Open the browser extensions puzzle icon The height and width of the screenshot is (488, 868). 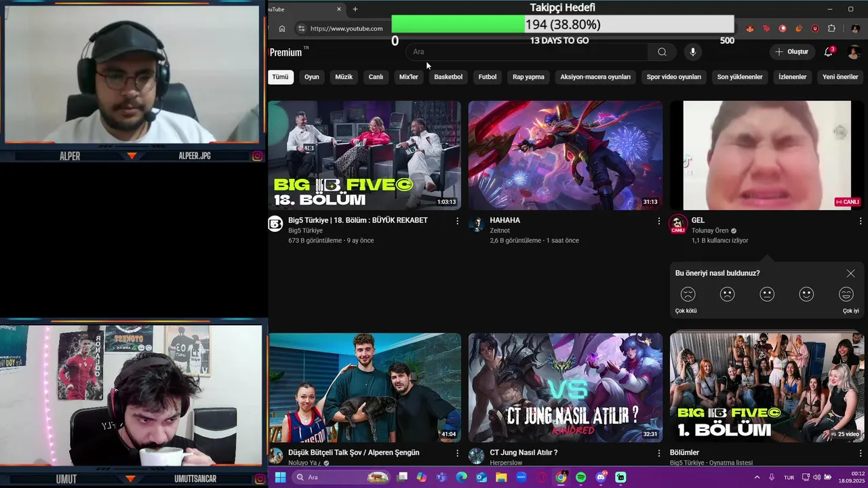click(x=832, y=28)
